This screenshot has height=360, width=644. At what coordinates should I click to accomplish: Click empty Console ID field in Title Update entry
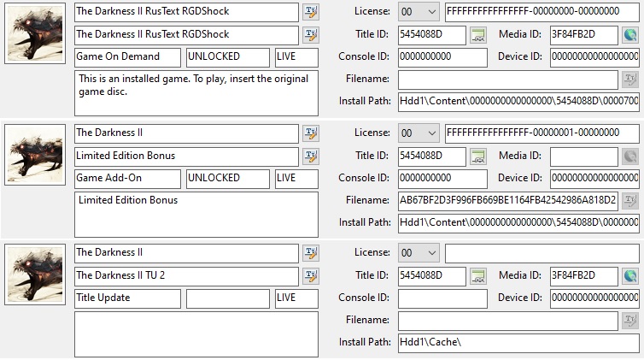tap(442, 298)
